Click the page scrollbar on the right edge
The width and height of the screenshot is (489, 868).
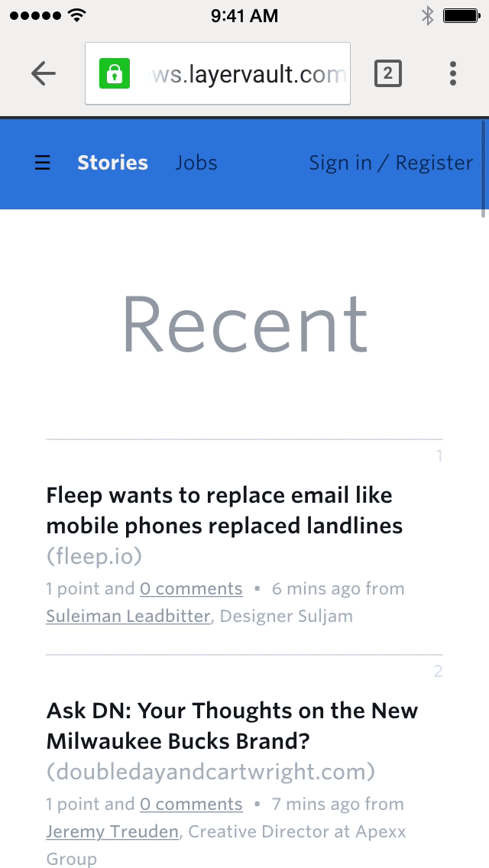coord(484,164)
